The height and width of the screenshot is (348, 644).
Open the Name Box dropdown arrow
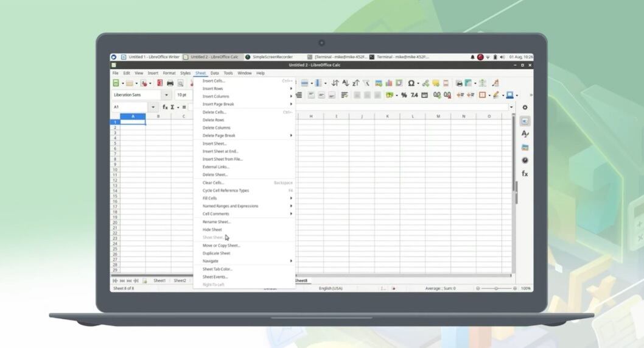coord(153,107)
